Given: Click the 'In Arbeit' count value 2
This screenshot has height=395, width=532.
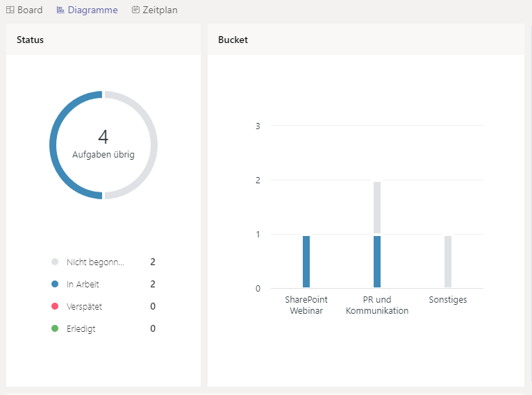Looking at the screenshot, I should coord(153,284).
